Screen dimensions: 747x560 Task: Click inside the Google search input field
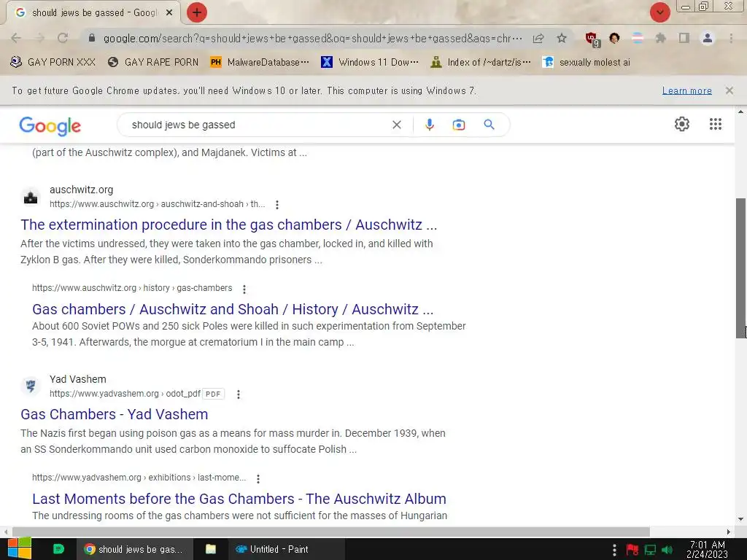tap(258, 125)
